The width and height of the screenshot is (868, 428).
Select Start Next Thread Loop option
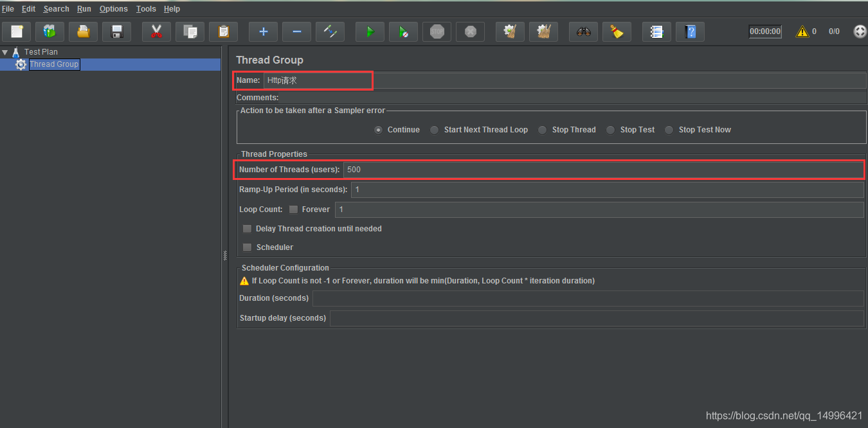(435, 130)
